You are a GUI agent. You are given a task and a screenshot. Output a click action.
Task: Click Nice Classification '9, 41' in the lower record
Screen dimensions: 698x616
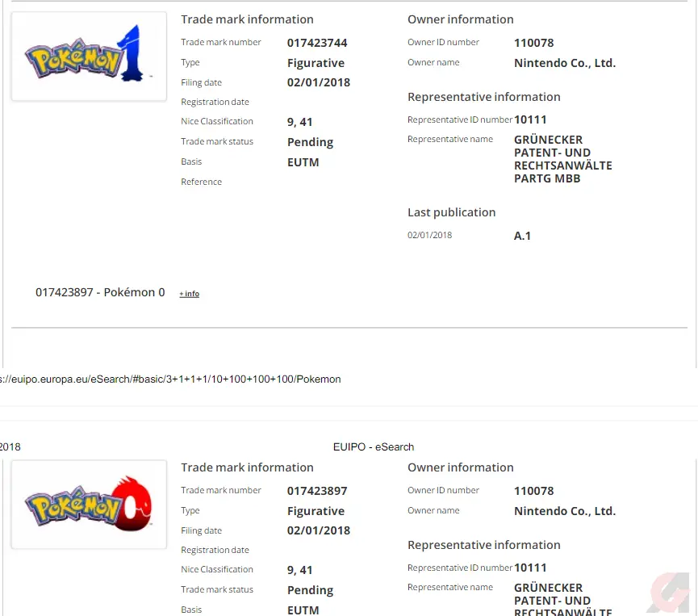coord(299,570)
